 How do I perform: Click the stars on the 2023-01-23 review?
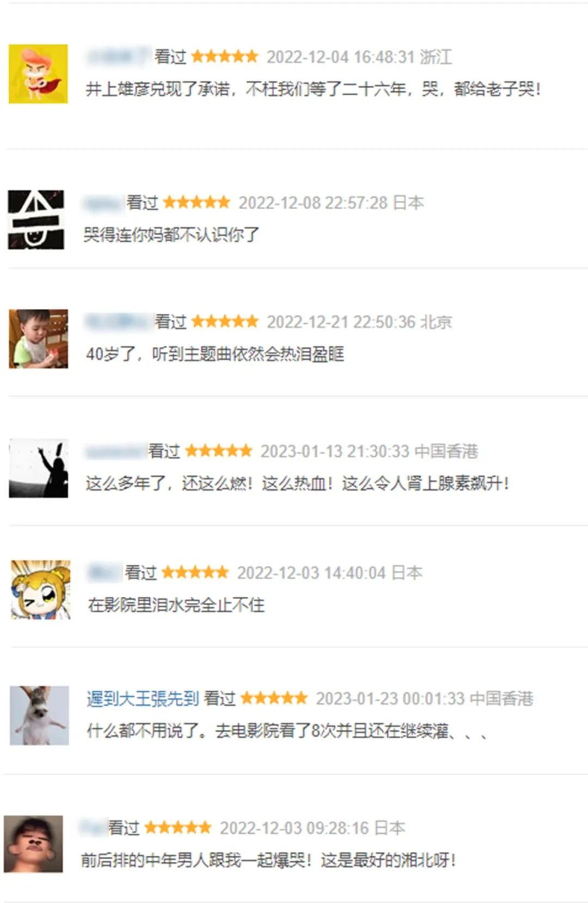coord(274,698)
